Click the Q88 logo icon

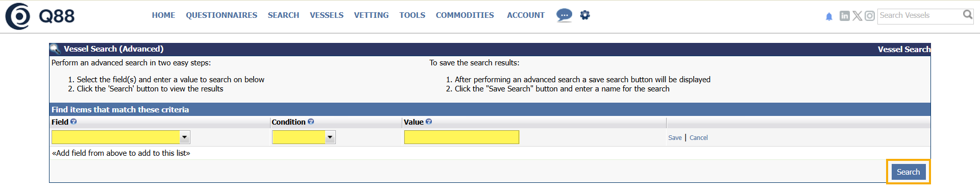[18, 16]
